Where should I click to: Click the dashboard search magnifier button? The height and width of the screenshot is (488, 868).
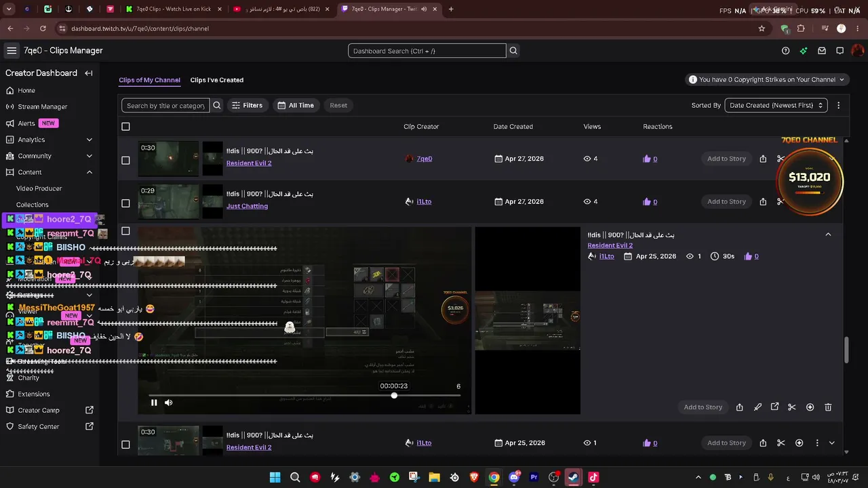[513, 51]
